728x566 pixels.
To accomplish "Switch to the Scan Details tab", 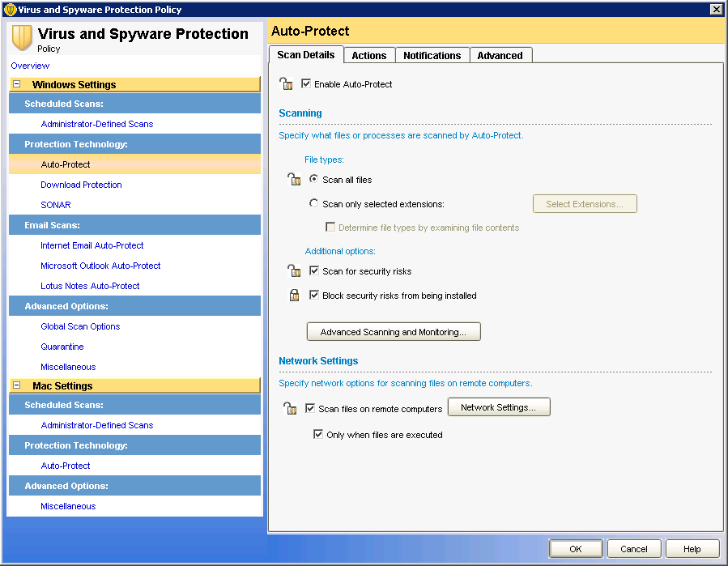I will click(306, 55).
